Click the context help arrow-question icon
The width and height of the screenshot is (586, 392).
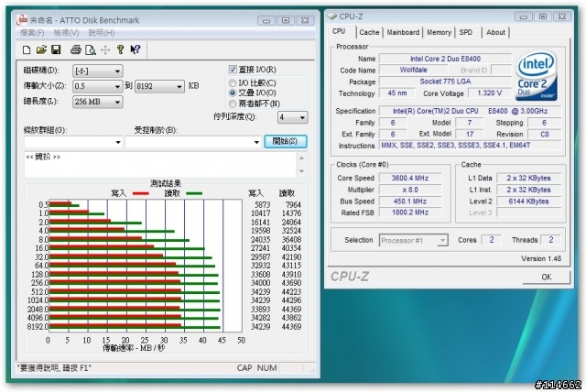tap(135, 49)
